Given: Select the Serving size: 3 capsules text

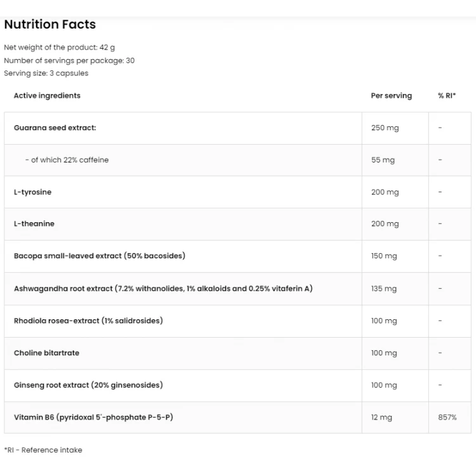Looking at the screenshot, I should coord(46,74).
